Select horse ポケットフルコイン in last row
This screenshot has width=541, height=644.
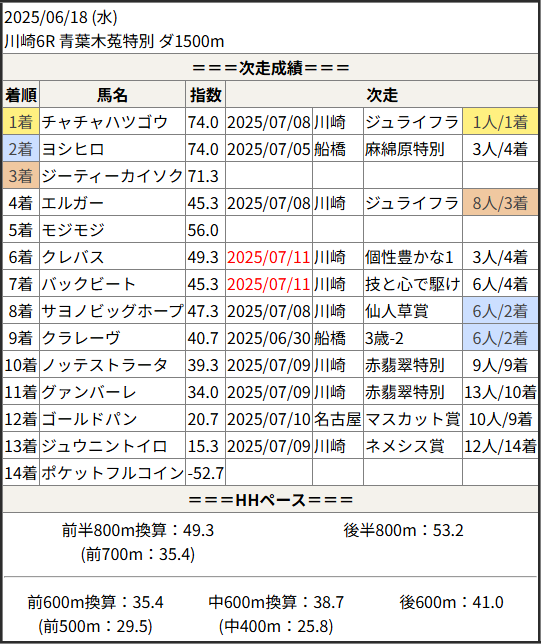point(113,473)
